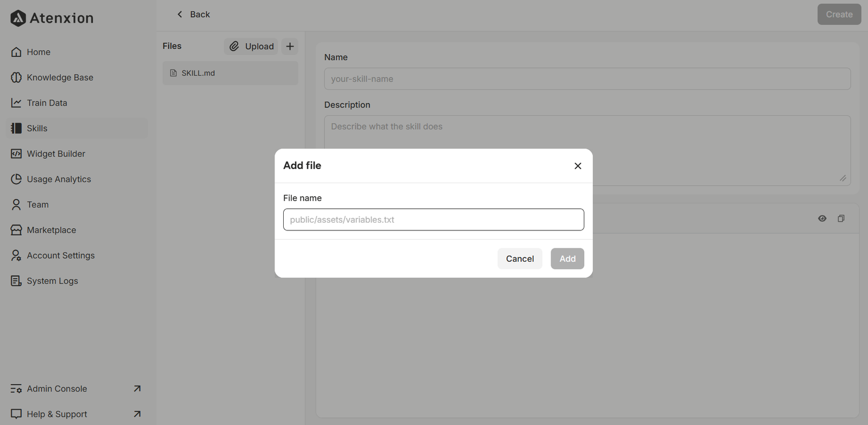Click the Upload paperclip icon
This screenshot has width=868, height=425.
(x=234, y=47)
